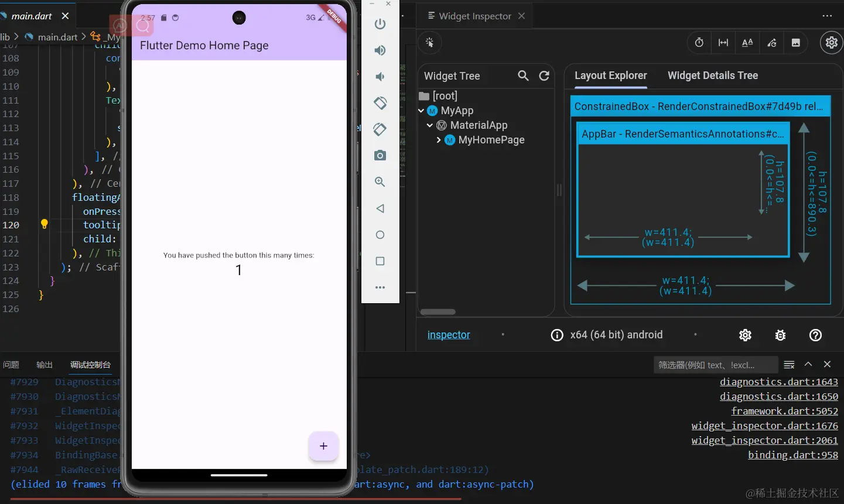Activate the emulator zoom magnifier icon

pos(380,182)
